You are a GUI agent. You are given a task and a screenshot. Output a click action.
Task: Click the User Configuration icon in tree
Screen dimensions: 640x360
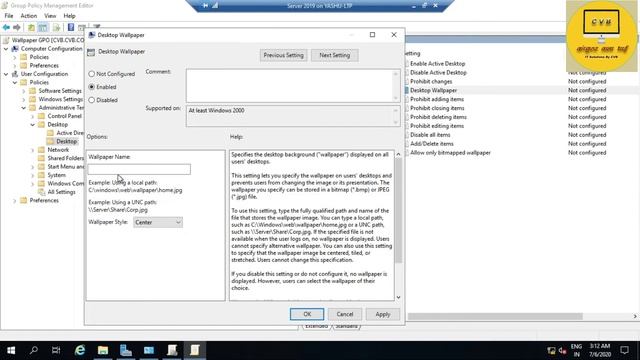click(15, 74)
